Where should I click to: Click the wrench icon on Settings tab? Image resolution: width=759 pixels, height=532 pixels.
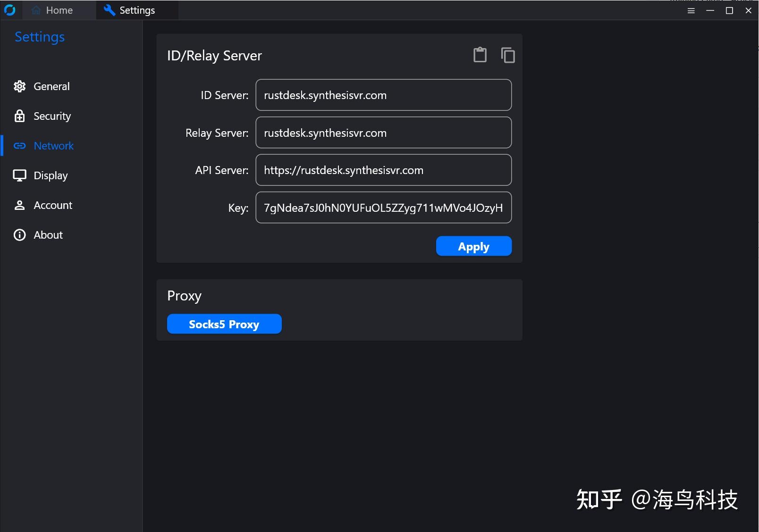110,10
